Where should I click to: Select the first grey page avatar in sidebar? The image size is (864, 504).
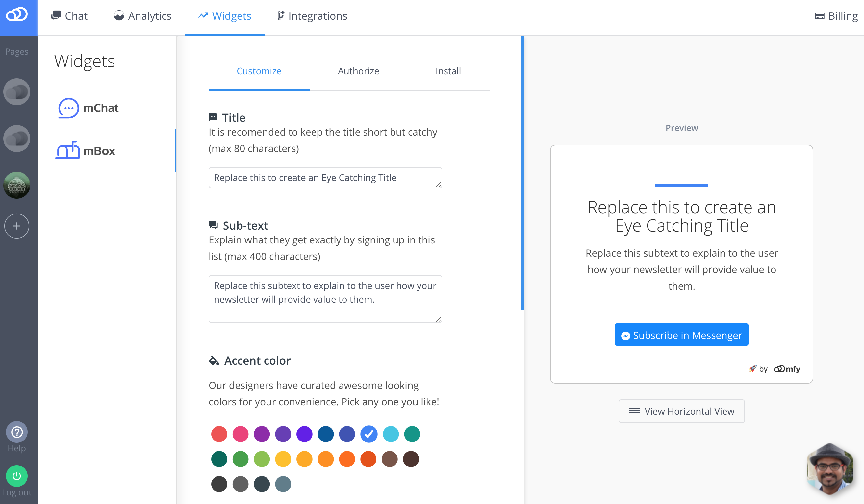point(17,91)
